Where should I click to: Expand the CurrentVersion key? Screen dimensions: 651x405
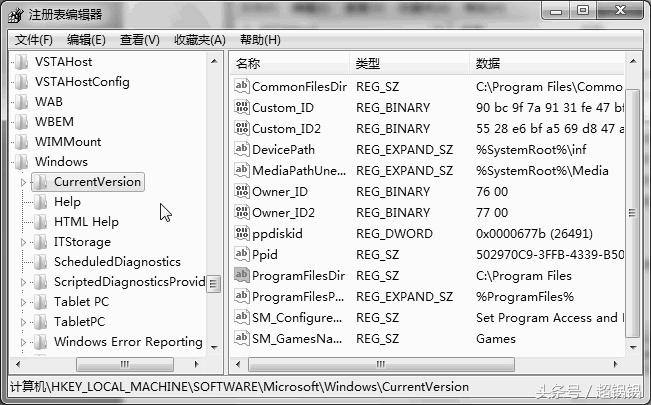click(x=23, y=182)
